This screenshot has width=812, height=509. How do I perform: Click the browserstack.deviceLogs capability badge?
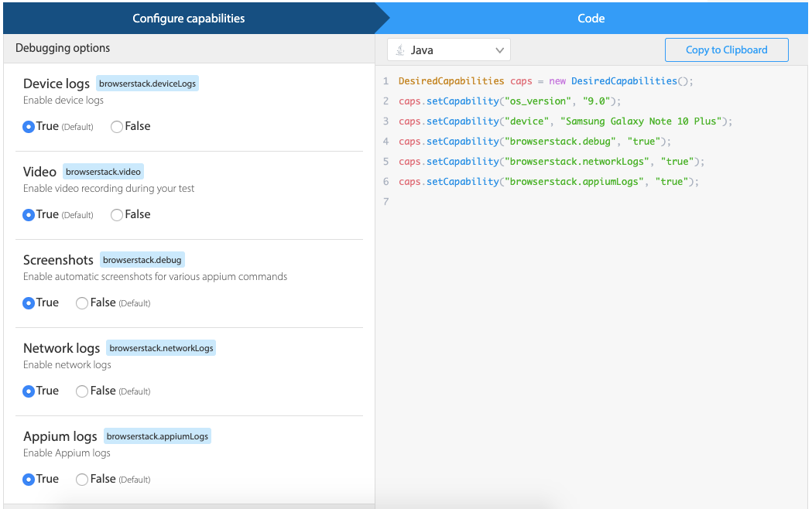pos(147,82)
